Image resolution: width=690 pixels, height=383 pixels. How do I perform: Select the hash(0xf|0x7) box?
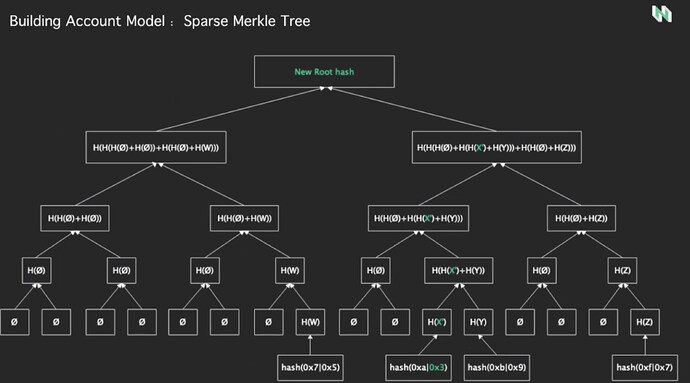coord(645,368)
